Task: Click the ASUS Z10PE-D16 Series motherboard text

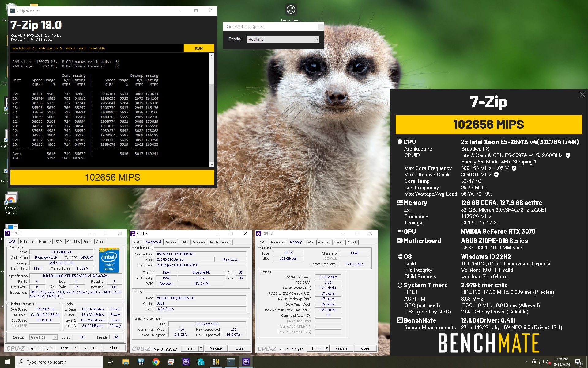Action: [494, 241]
